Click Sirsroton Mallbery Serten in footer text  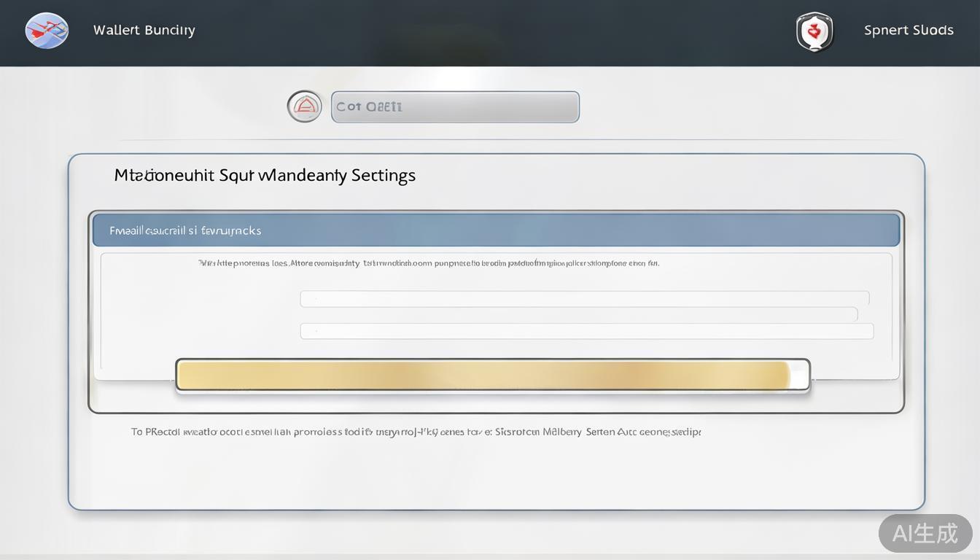coord(554,432)
